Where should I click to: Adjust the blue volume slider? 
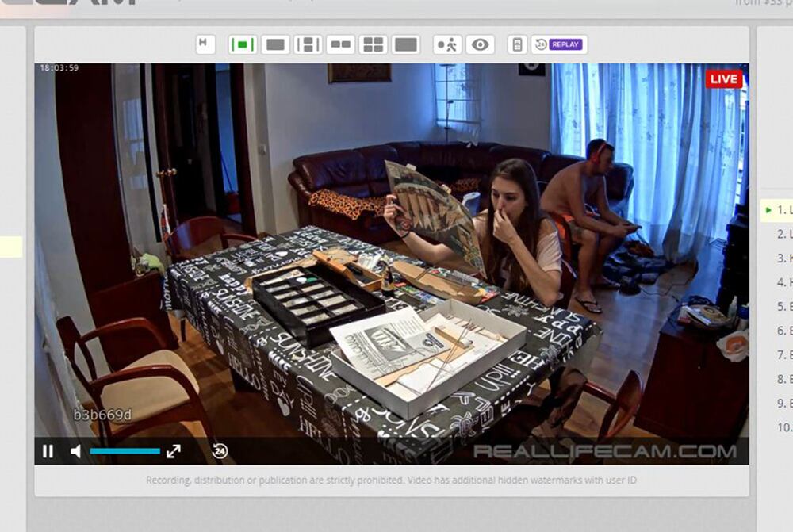pos(125,451)
